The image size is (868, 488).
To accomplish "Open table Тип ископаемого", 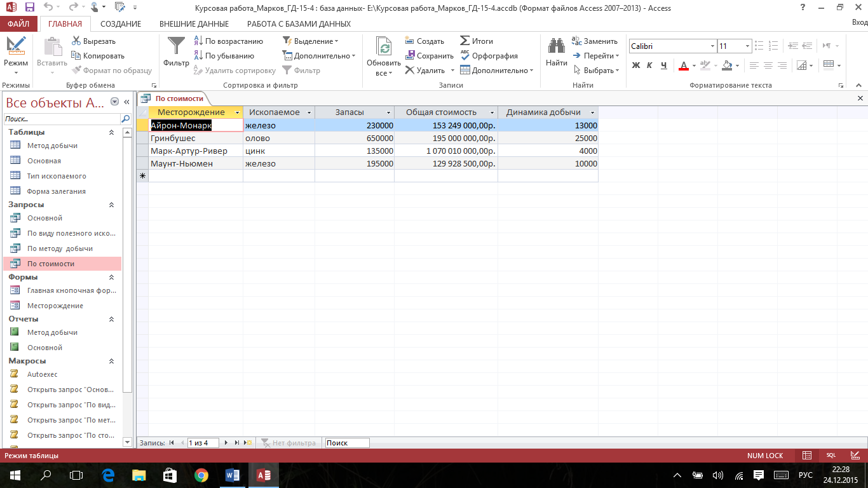I will (x=57, y=176).
